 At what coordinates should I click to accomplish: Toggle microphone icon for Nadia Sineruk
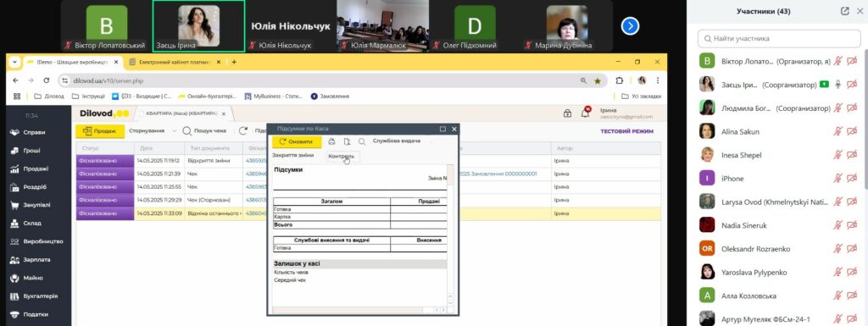pos(838,225)
